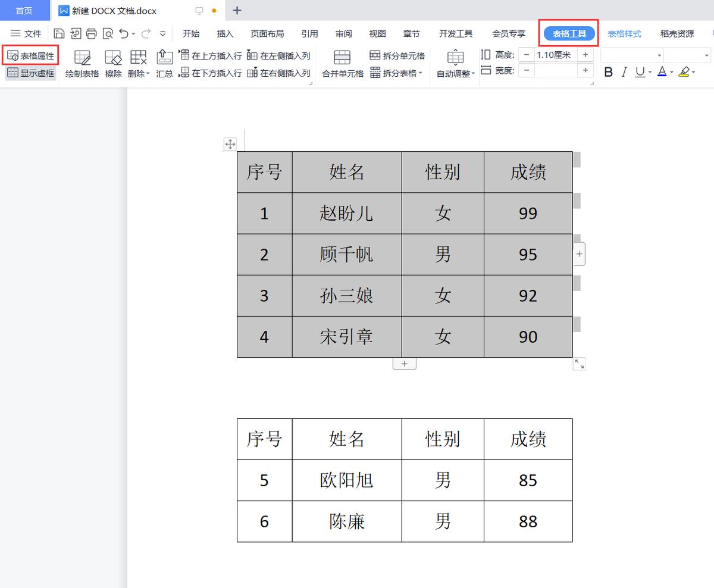The width and height of the screenshot is (714, 588).
Task: Switch to the 插入 ribbon tab
Action: coord(224,34)
